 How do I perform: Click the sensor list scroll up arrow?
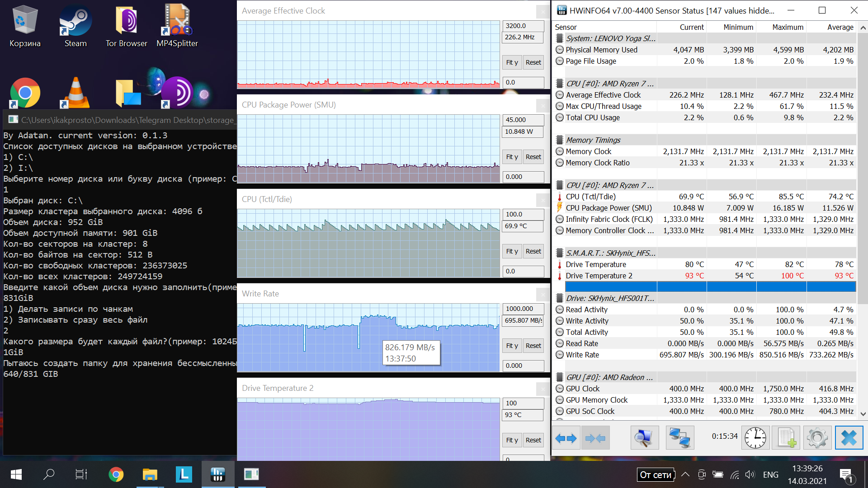tap(863, 28)
